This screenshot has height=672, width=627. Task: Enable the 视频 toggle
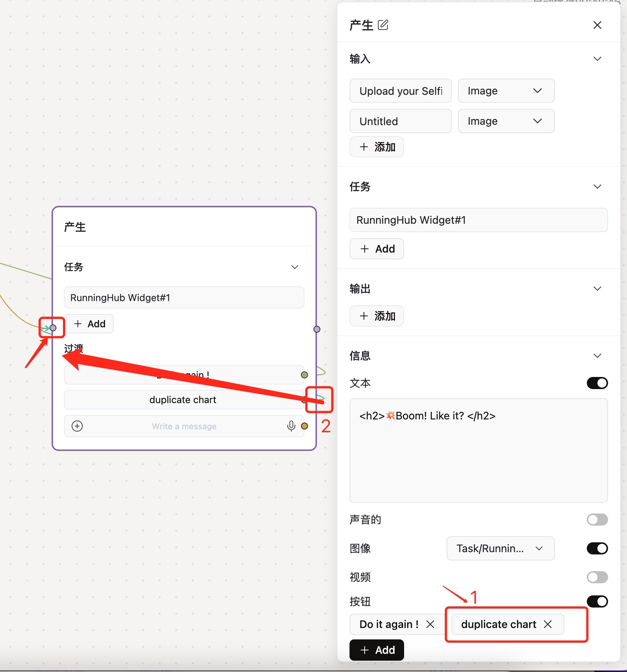[597, 577]
